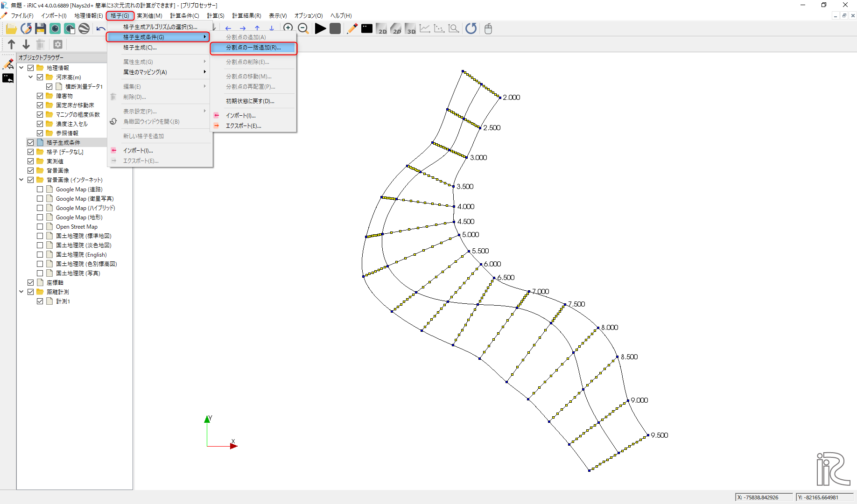Click the Zoom In magnifier icon
The image size is (857, 504).
288,28
